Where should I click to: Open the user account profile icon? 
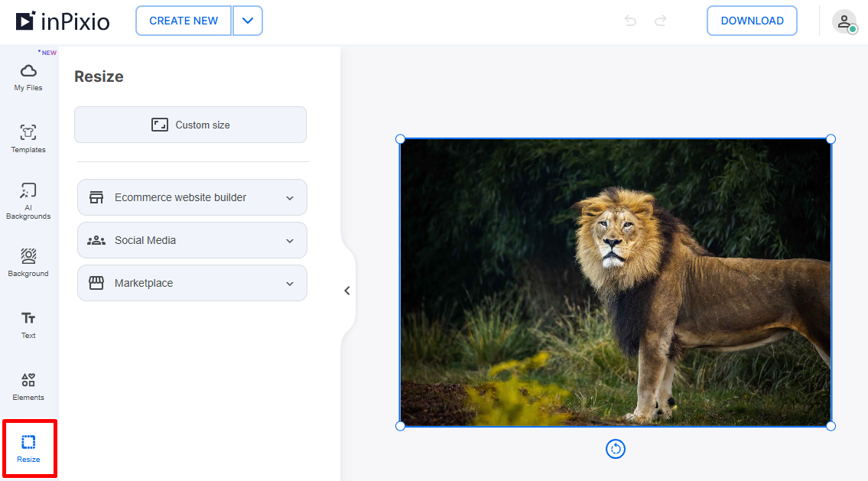coord(844,21)
